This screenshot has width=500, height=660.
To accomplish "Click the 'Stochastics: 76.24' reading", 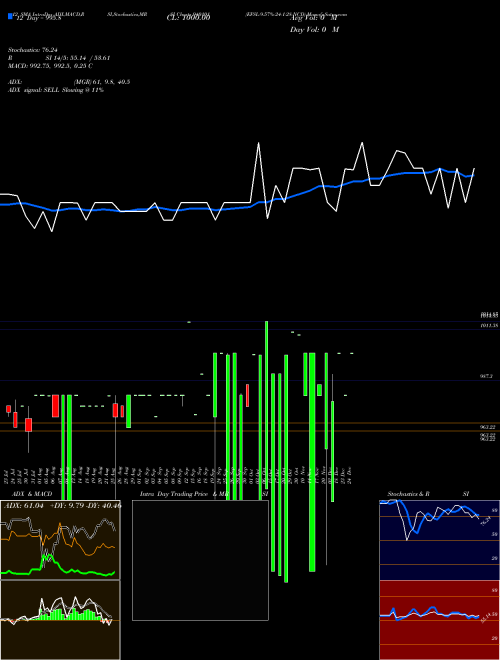I will [33, 50].
